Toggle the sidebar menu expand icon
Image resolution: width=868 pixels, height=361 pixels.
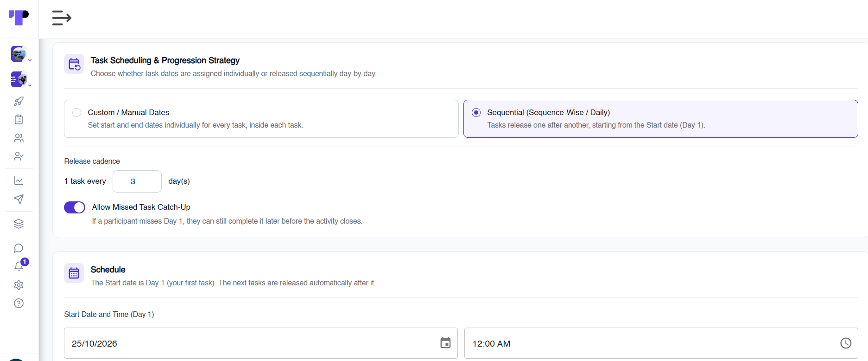pos(62,18)
